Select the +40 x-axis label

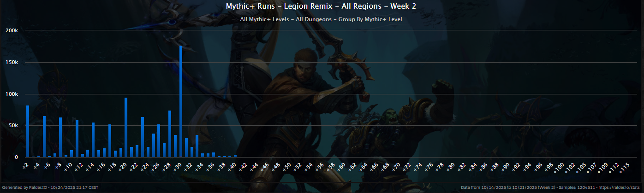(x=232, y=166)
